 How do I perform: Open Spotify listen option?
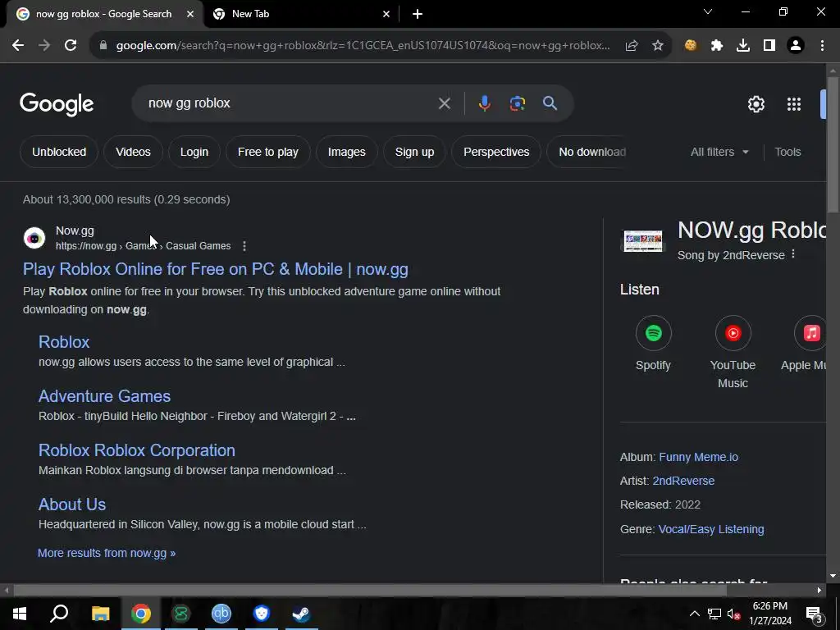[653, 344]
